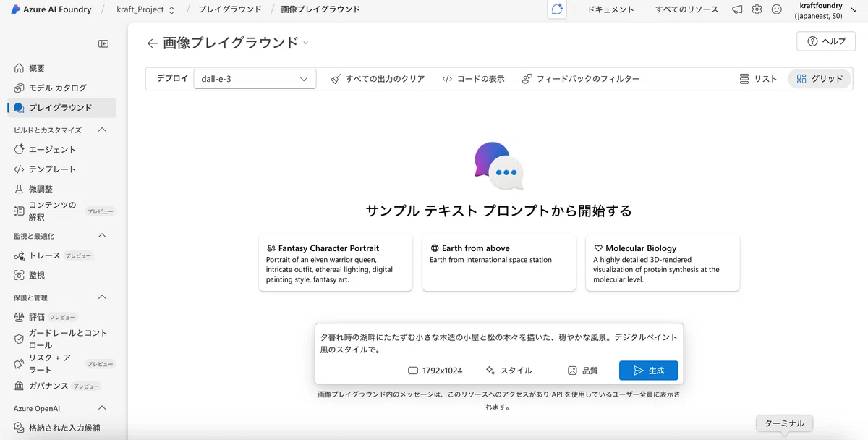Open the 1792x1024 size selector
868x440 pixels.
click(x=435, y=371)
